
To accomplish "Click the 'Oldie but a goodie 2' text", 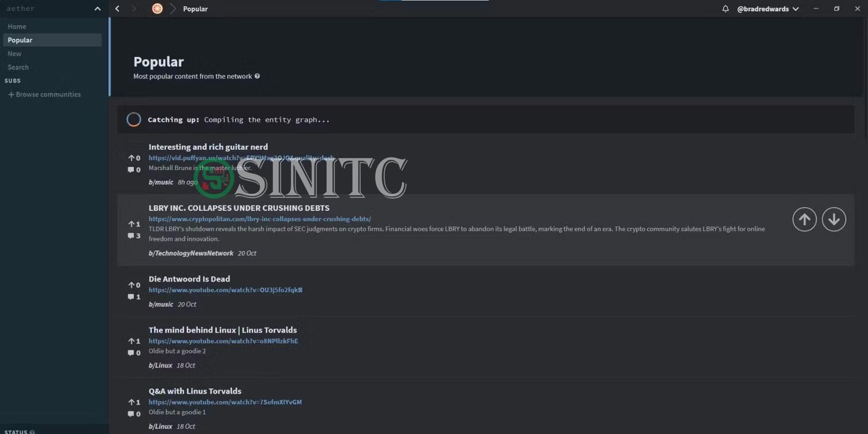I will pos(177,351).
